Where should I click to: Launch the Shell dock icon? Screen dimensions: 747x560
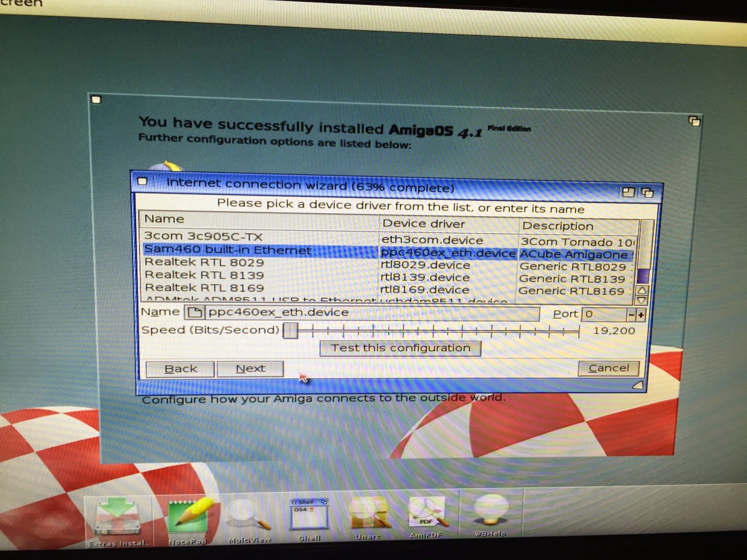309,520
